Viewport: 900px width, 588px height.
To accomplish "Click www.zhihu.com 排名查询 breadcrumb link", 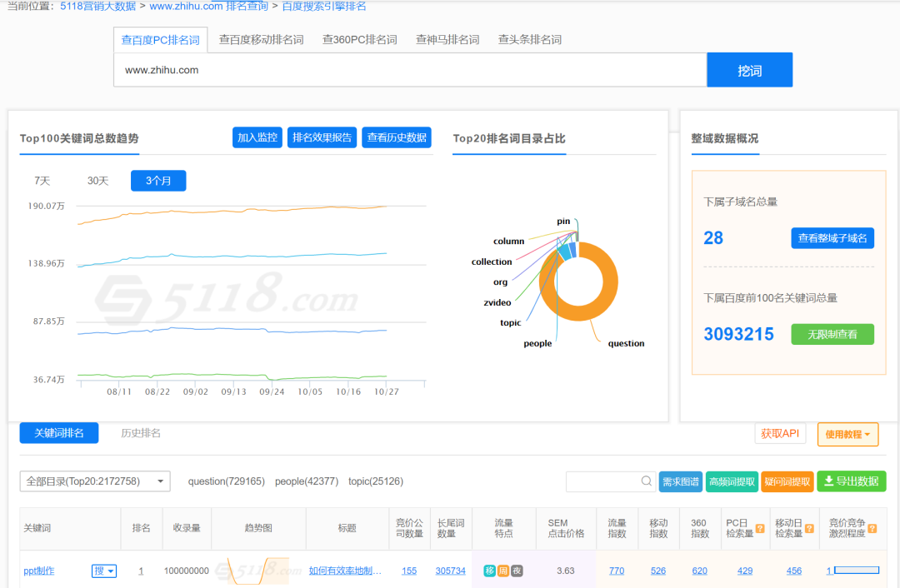I will click(209, 7).
